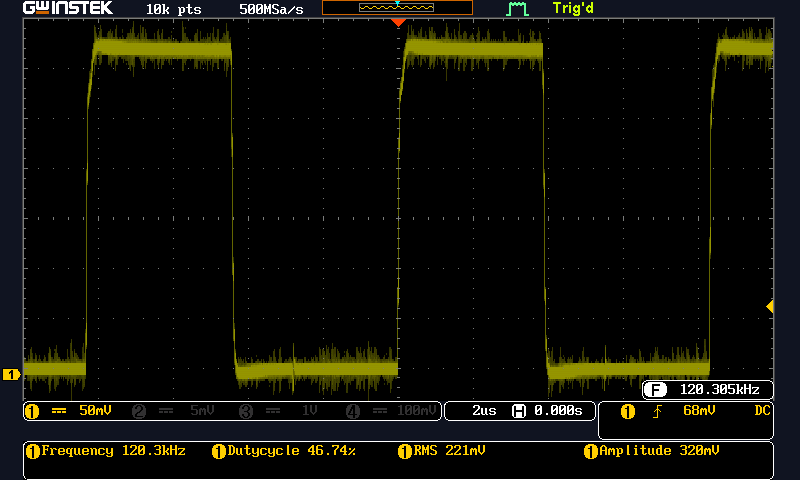
Task: Click channel icon beside RMS measurement
Action: pos(405,451)
